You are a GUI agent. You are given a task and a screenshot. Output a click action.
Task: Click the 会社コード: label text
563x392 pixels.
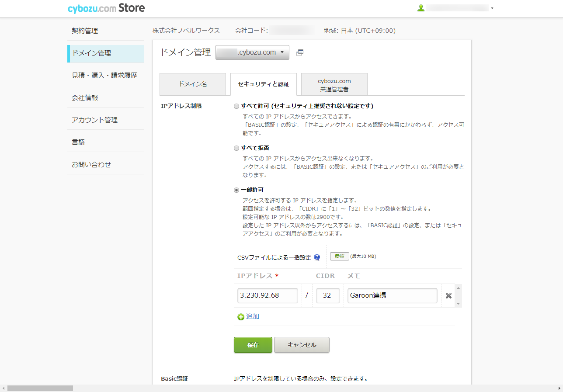coord(251,31)
